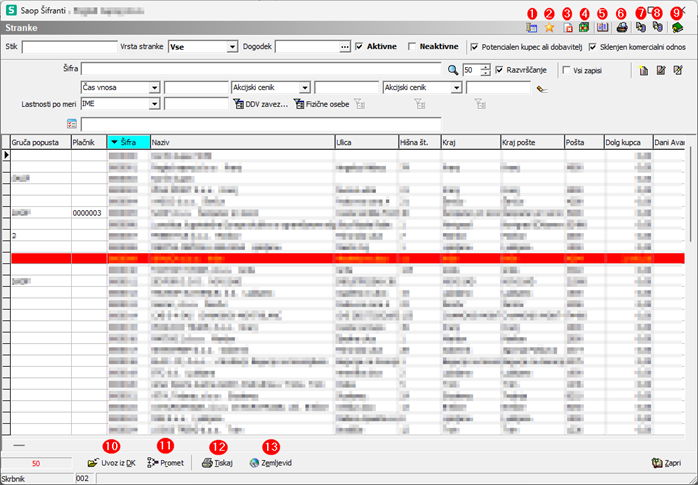Click the magnifying glass search icon
This screenshot has width=698, height=485.
[x=453, y=70]
